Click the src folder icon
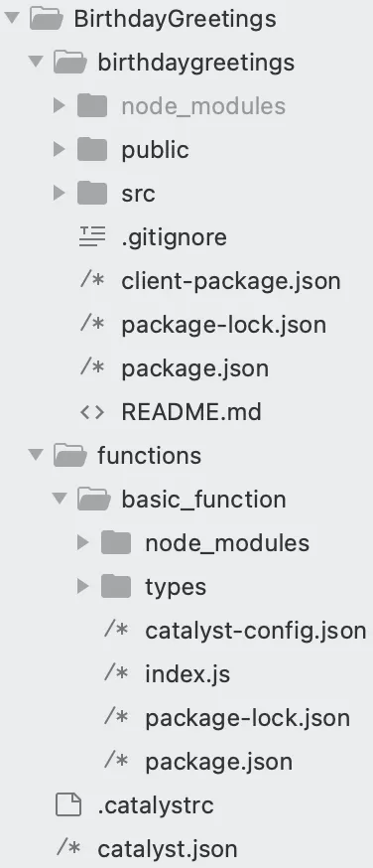The width and height of the screenshot is (373, 868). 91,194
